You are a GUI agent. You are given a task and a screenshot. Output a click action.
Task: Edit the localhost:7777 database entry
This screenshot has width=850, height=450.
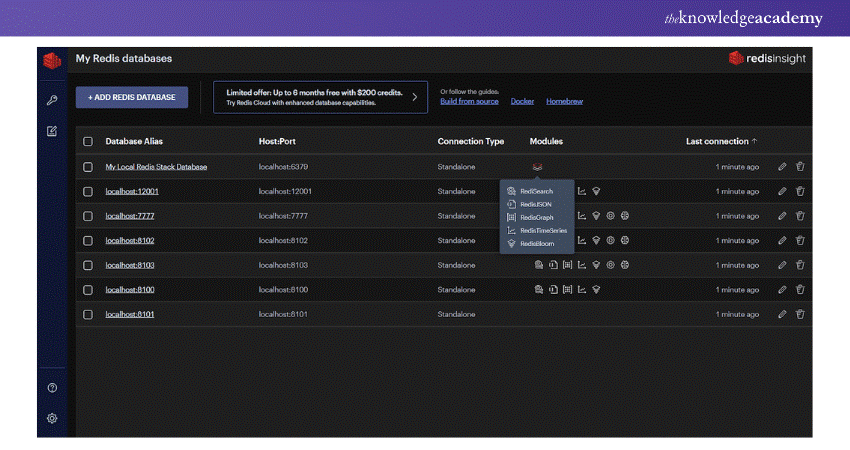(782, 216)
